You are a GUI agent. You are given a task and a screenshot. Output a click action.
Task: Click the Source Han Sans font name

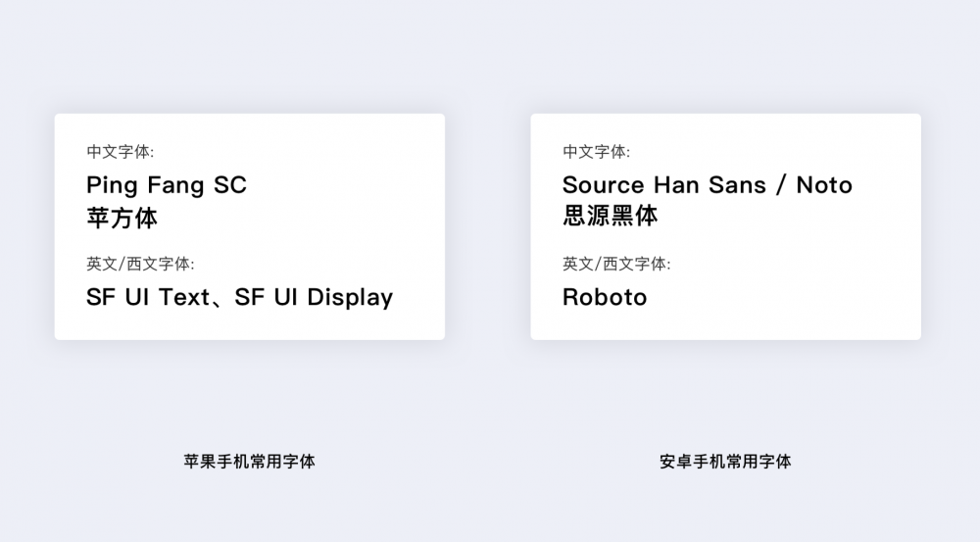(x=664, y=185)
